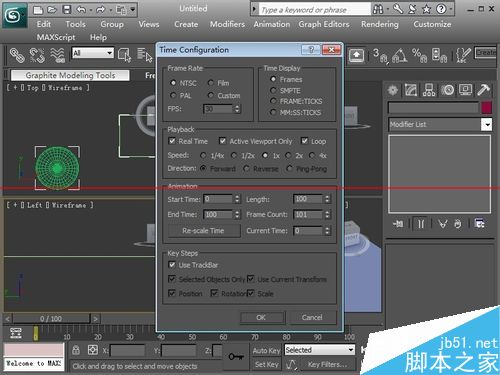500x375 pixels.
Task: Click Configure Modifier Sets icon
Action: click(x=479, y=224)
